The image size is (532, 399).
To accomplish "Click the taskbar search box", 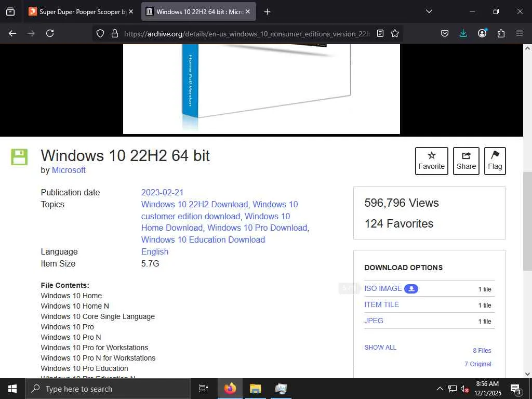I will [108, 389].
